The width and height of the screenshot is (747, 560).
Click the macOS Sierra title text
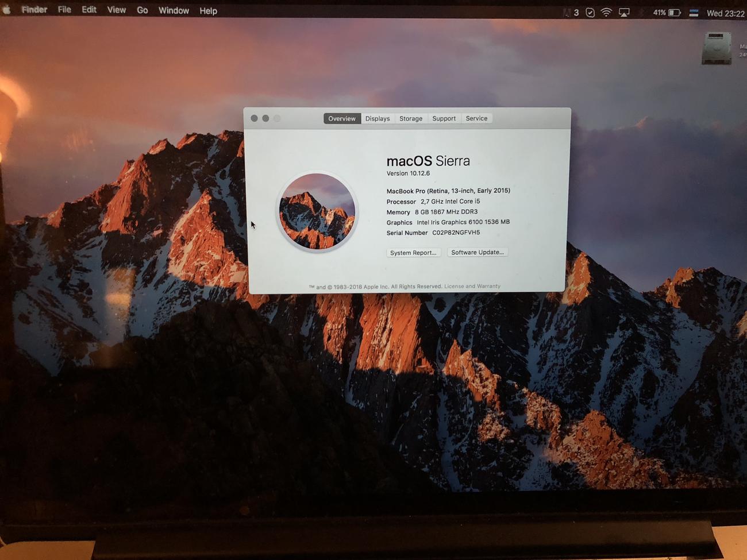[428, 161]
